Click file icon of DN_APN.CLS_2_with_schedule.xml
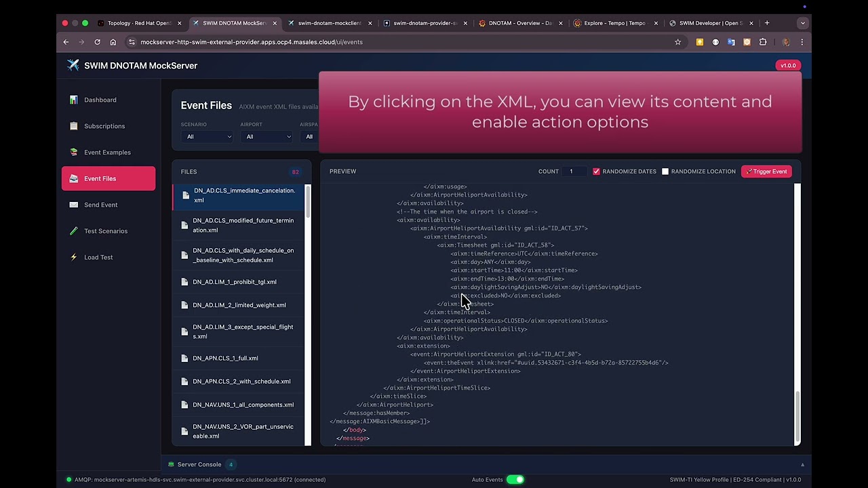This screenshot has width=868, height=488. [184, 382]
